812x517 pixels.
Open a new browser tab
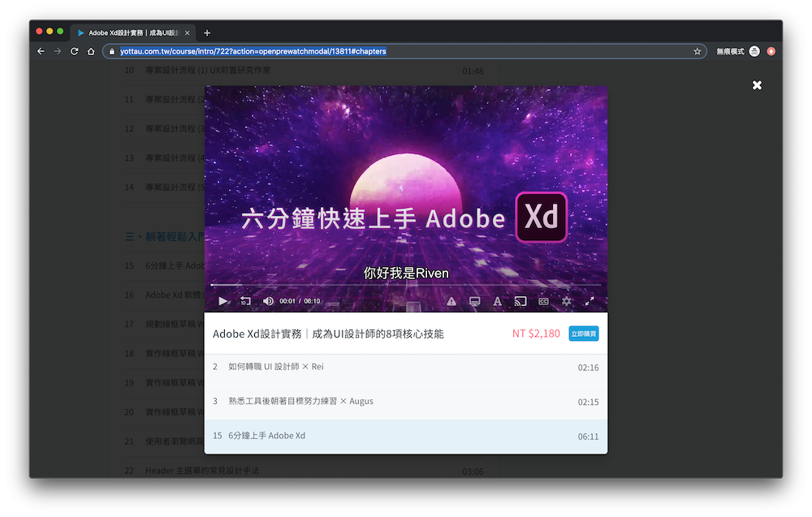tap(206, 32)
